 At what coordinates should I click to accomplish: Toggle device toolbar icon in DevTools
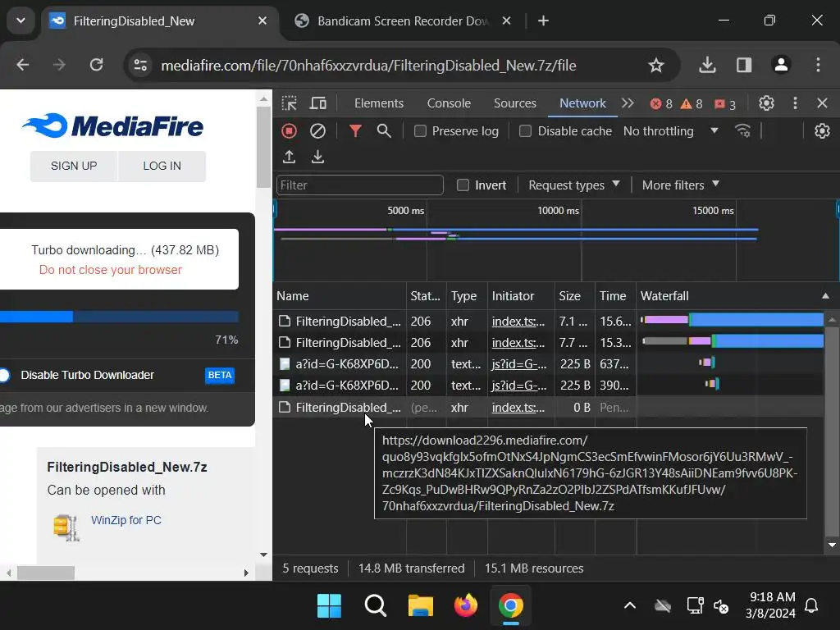pos(318,103)
